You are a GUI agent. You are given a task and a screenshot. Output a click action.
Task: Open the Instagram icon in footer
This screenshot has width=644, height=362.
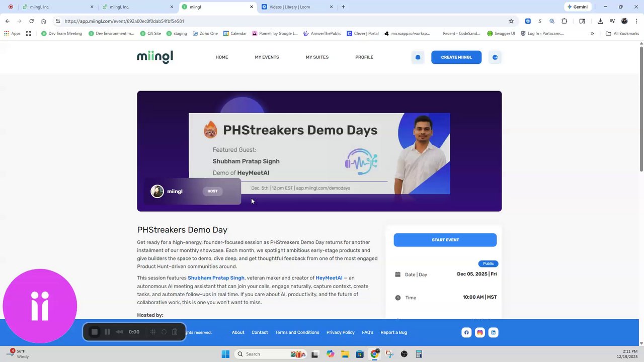click(480, 332)
